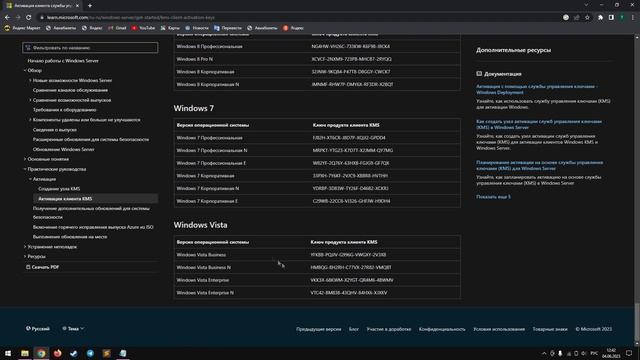Open Sublime Text from the taskbar
Image resolution: width=640 pixels, height=360 pixels.
[x=107, y=353]
